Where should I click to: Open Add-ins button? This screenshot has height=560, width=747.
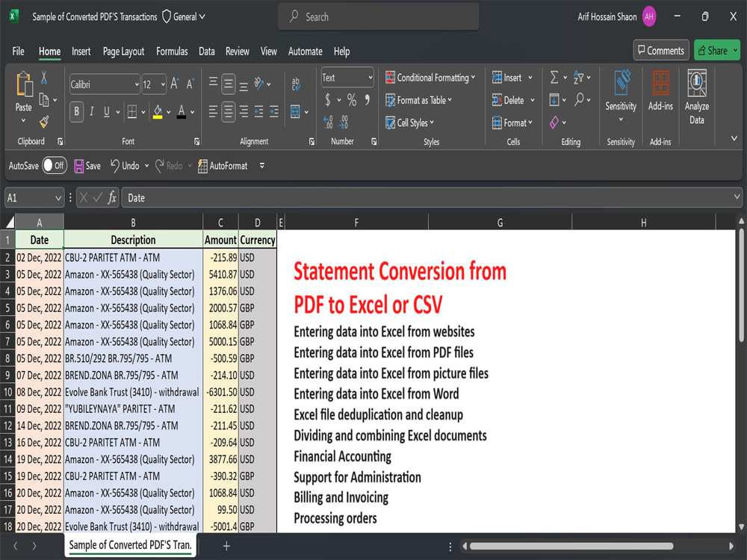660,90
